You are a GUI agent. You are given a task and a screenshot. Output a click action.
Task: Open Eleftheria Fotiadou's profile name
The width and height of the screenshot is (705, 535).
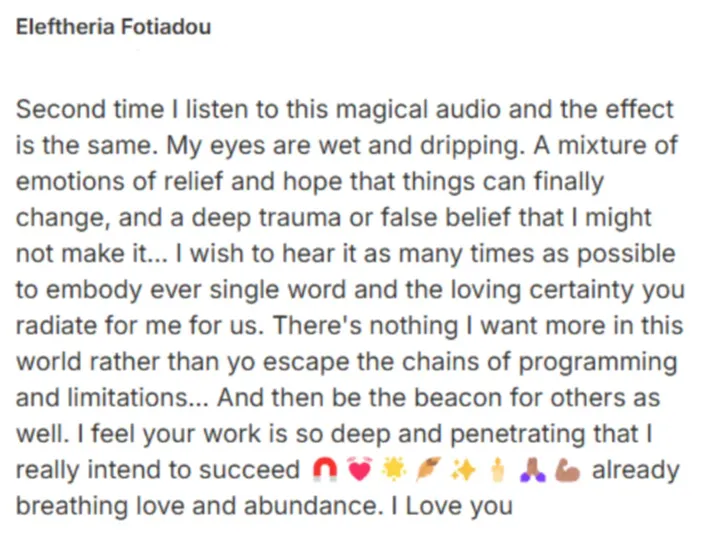tap(113, 27)
